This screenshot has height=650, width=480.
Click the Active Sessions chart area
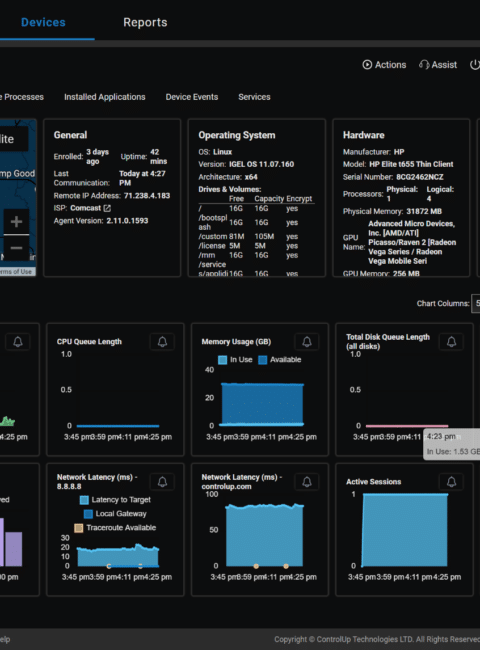click(405, 530)
